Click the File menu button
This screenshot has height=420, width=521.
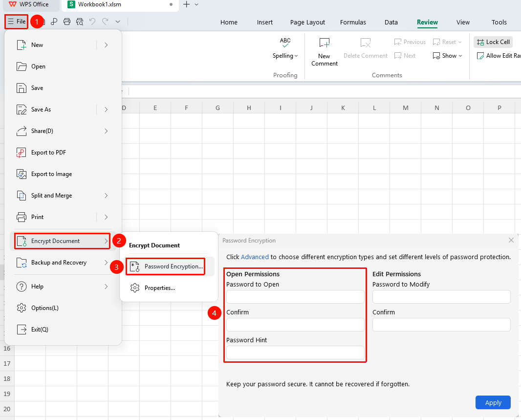(x=16, y=22)
